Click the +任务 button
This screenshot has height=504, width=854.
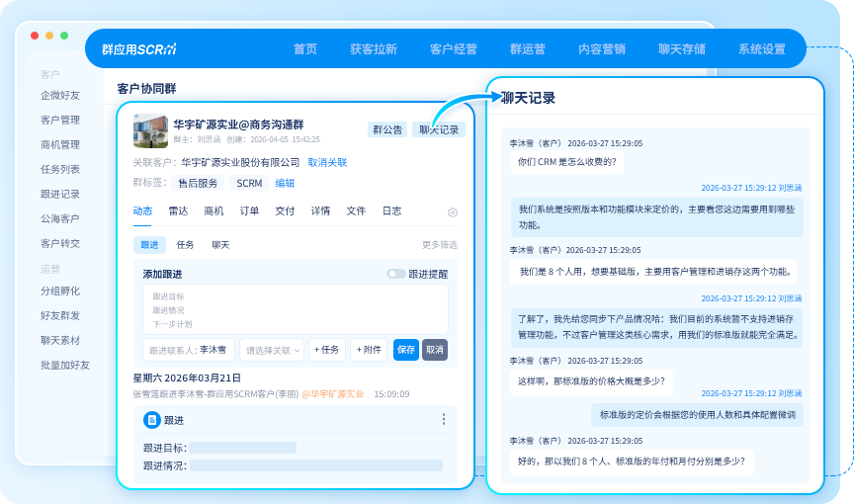pyautogui.click(x=326, y=350)
